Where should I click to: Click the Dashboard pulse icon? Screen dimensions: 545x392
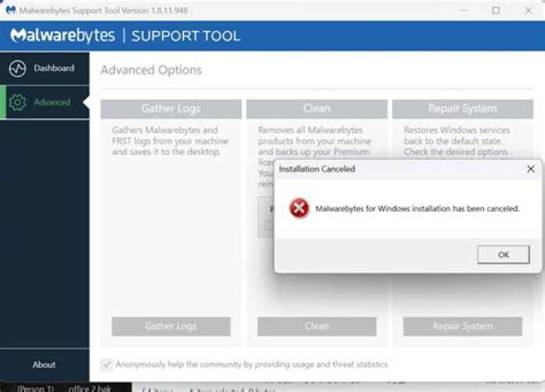click(x=17, y=68)
